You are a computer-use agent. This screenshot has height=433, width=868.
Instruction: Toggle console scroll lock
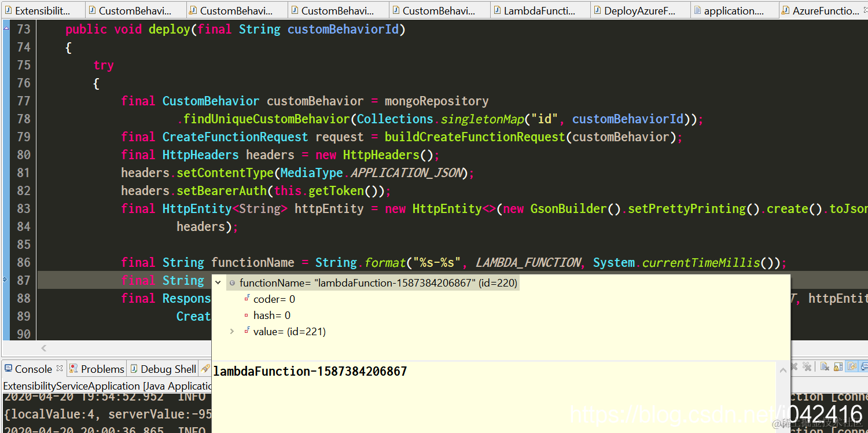pos(838,366)
